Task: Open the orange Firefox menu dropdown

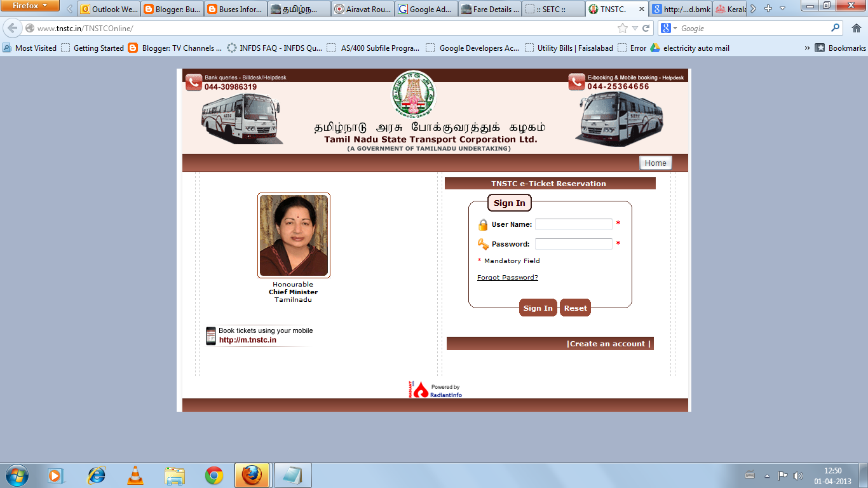Action: (30, 6)
